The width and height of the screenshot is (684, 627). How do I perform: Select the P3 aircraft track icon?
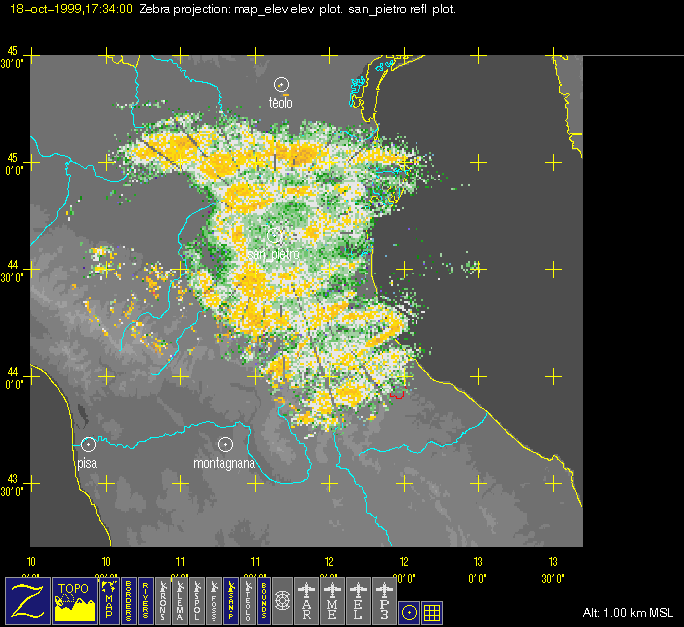[385, 600]
